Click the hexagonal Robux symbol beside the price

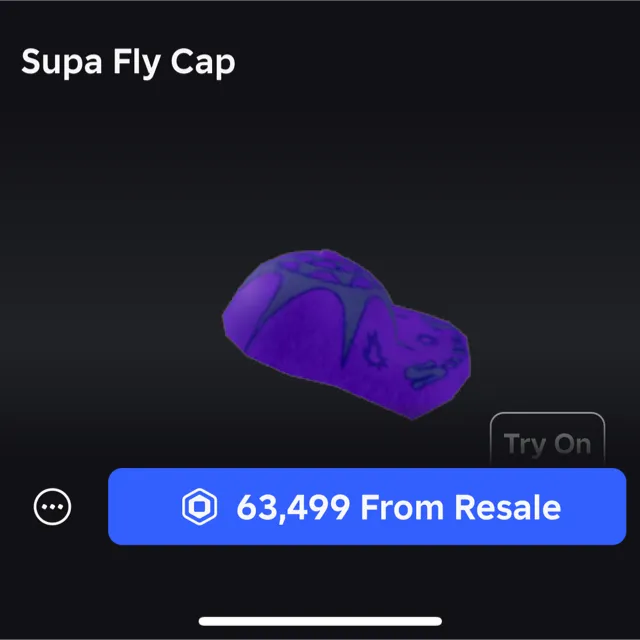point(199,507)
